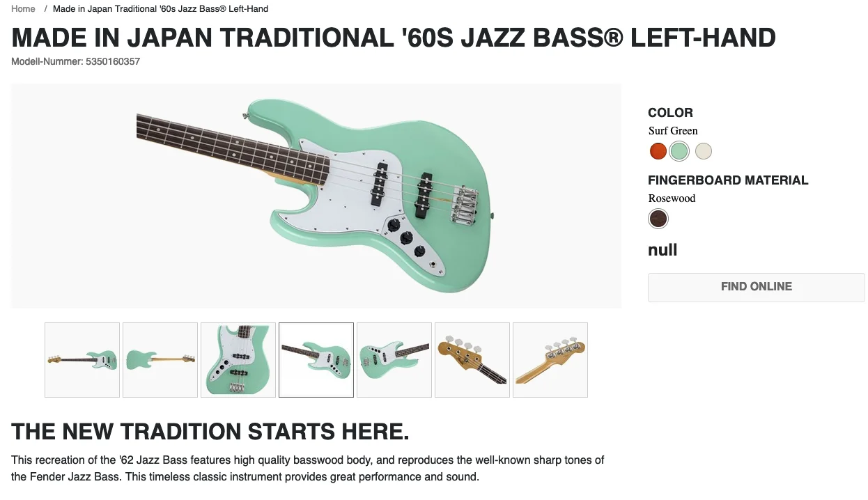Screen dimensions: 868x500
Task: Click the product name in the breadcrumb
Action: point(160,9)
